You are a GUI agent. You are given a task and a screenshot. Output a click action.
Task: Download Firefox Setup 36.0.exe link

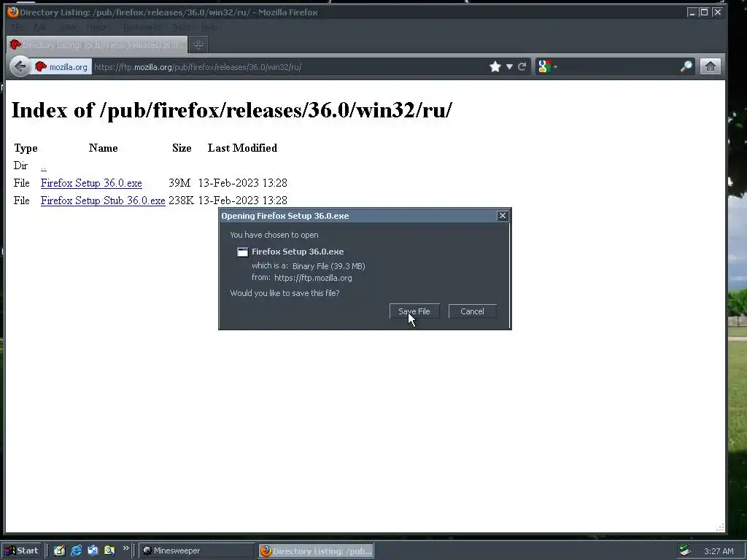[x=91, y=183]
